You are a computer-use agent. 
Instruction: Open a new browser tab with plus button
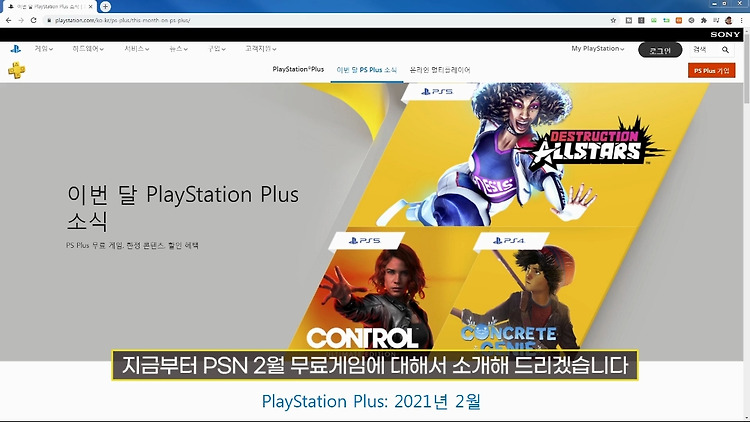click(x=105, y=6)
